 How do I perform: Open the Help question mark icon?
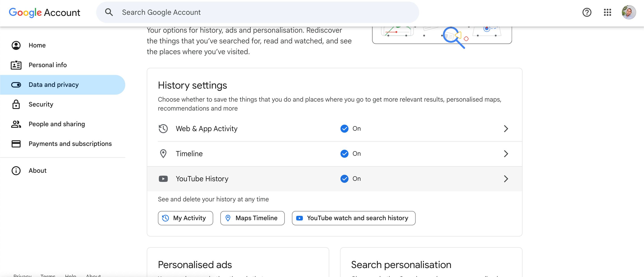[587, 12]
